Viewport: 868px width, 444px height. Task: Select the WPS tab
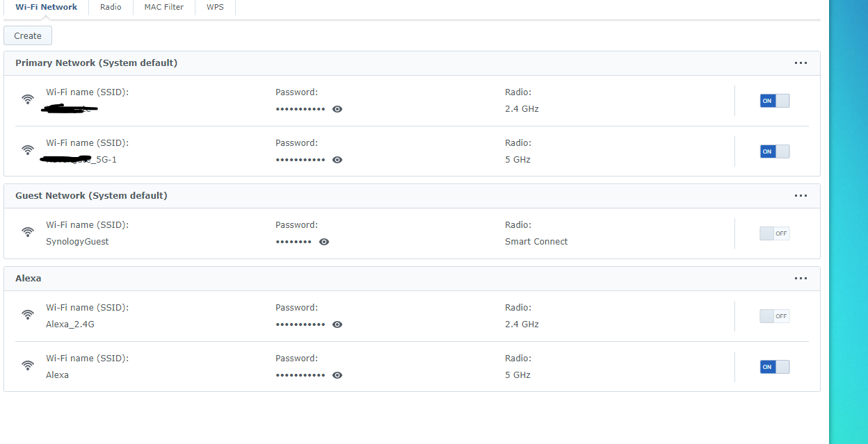pyautogui.click(x=215, y=7)
